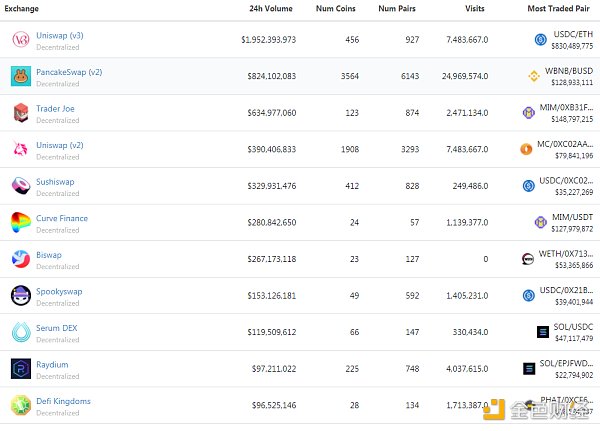Open the Uniswap (v3) exchange link

click(x=60, y=35)
